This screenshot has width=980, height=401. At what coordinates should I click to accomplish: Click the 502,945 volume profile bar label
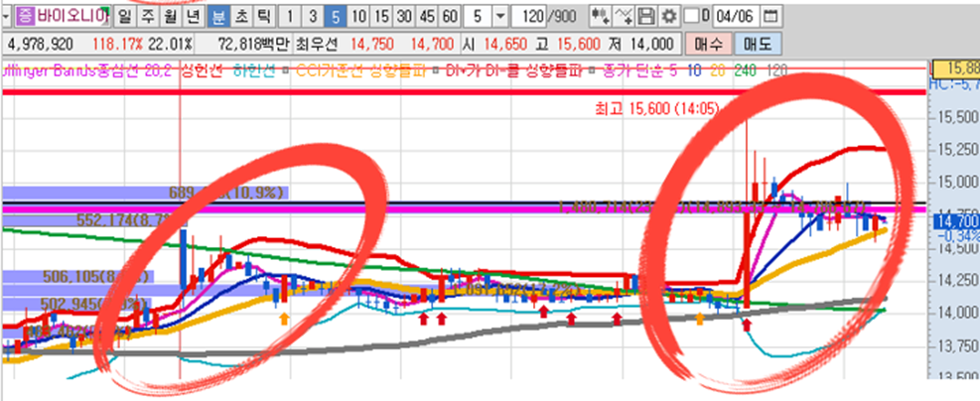pos(92,304)
